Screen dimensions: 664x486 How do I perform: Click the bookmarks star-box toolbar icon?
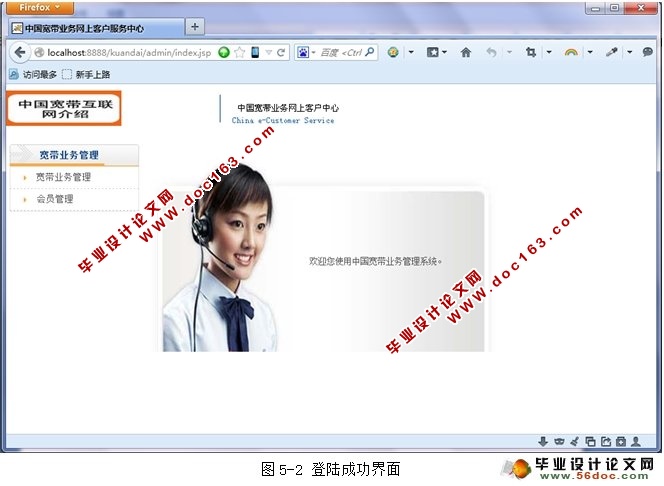[x=432, y=52]
